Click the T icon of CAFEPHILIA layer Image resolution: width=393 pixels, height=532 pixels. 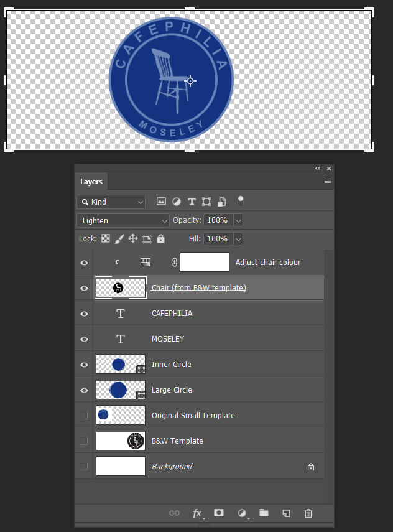[121, 314]
